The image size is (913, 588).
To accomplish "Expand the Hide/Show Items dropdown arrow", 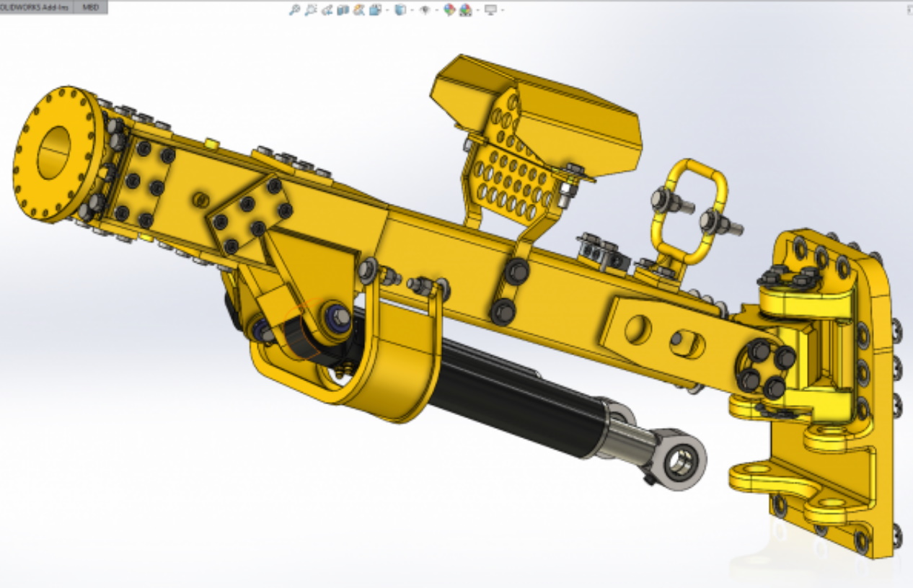I will point(436,11).
